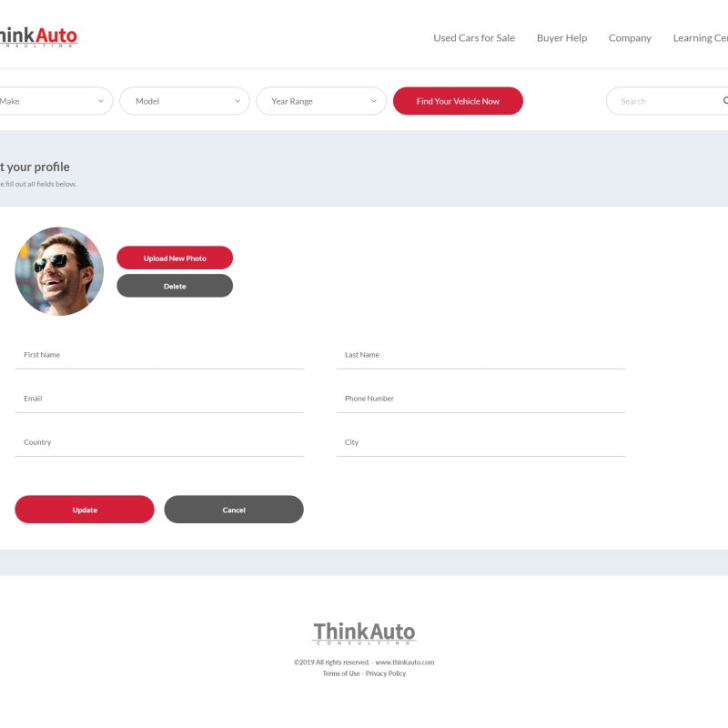Click the search magnifier icon
The image size is (728, 728).
pos(724,101)
